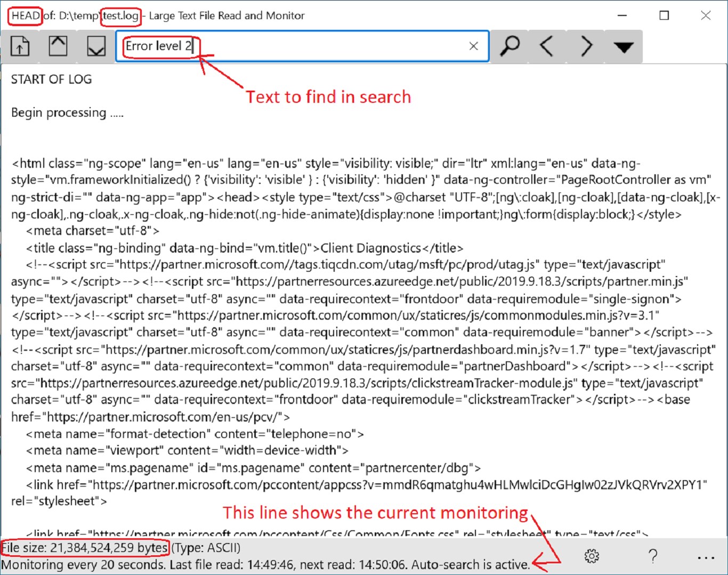Click the 'Monitoring every 20 seconds' status line
728x575 pixels.
[265, 565]
